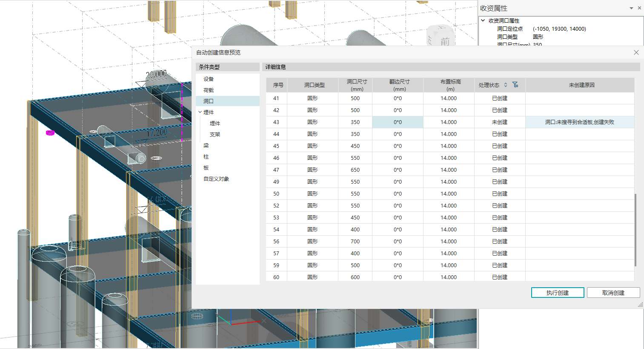Click the 前 face of view cube
The height and width of the screenshot is (349, 644).
point(444,41)
